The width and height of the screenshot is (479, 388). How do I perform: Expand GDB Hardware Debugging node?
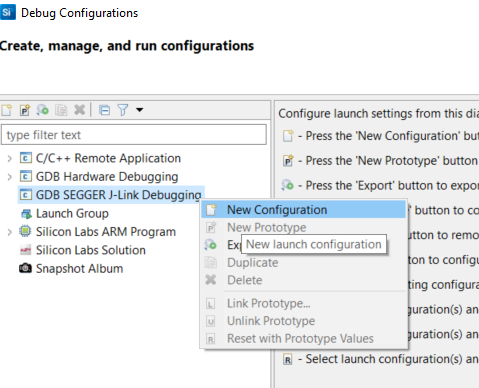pos(10,177)
